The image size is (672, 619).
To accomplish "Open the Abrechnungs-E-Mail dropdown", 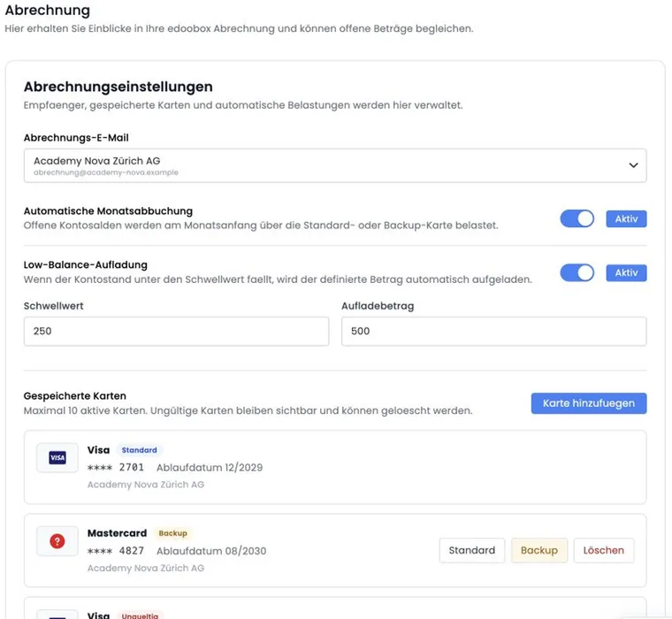I will (335, 165).
